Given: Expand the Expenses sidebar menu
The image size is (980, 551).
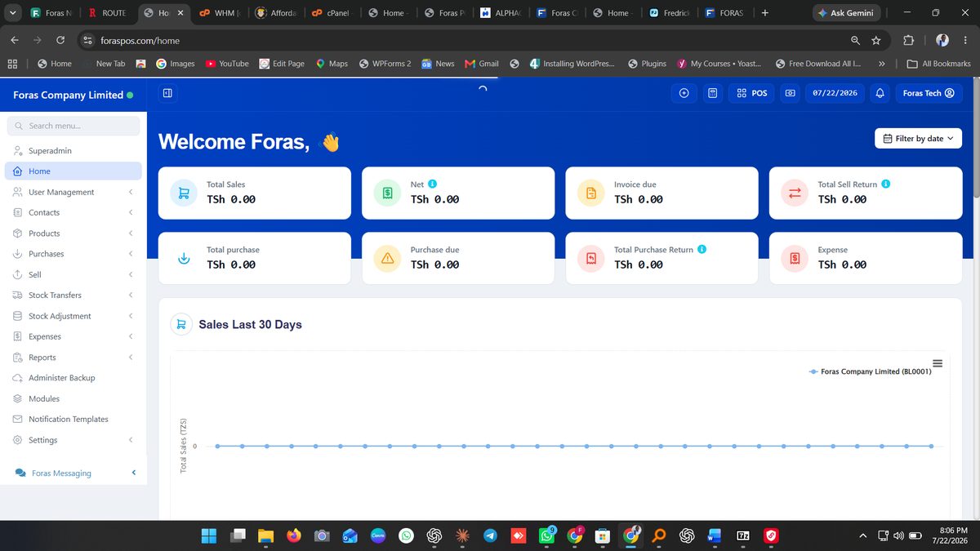Looking at the screenshot, I should coord(73,336).
